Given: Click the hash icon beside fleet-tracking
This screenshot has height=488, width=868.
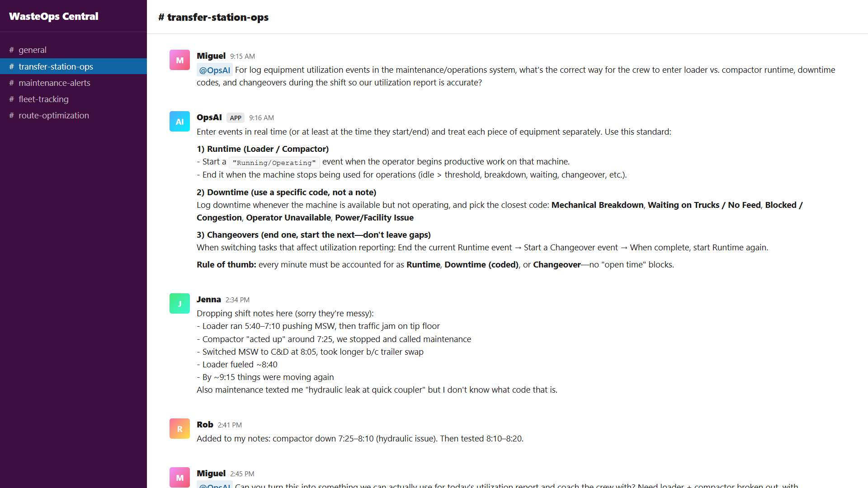Looking at the screenshot, I should click(11, 99).
